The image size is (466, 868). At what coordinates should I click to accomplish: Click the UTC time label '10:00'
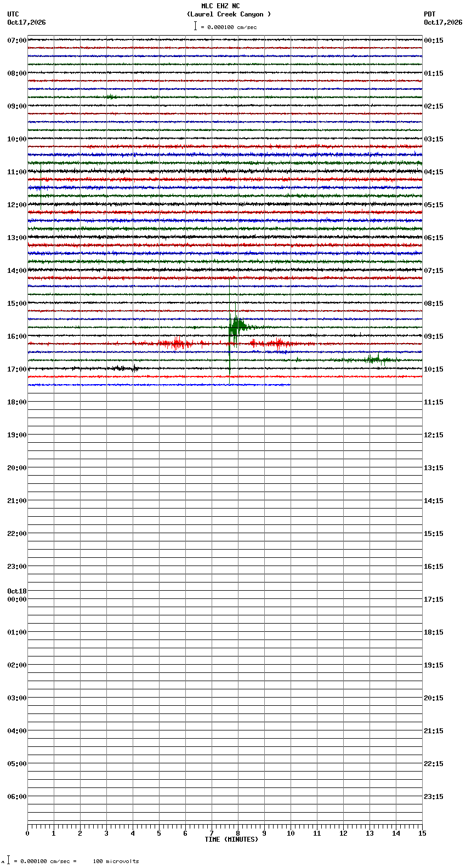click(x=17, y=139)
